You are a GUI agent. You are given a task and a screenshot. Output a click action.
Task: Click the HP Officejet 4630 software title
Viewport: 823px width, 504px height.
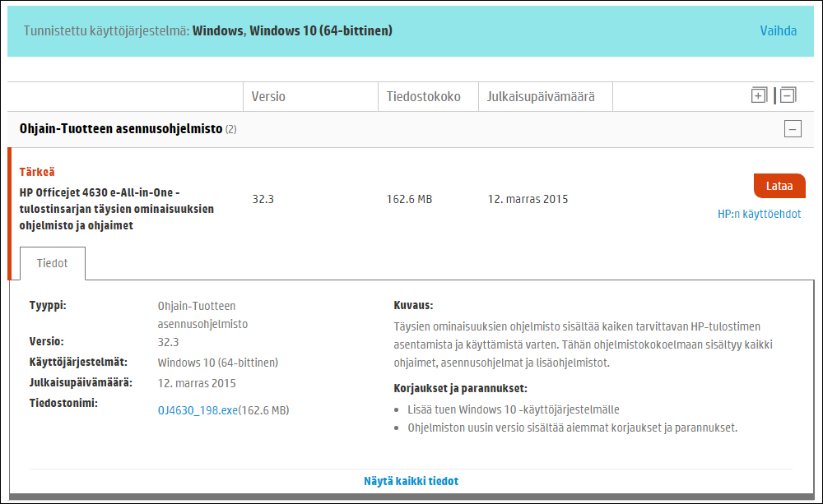coord(117,209)
